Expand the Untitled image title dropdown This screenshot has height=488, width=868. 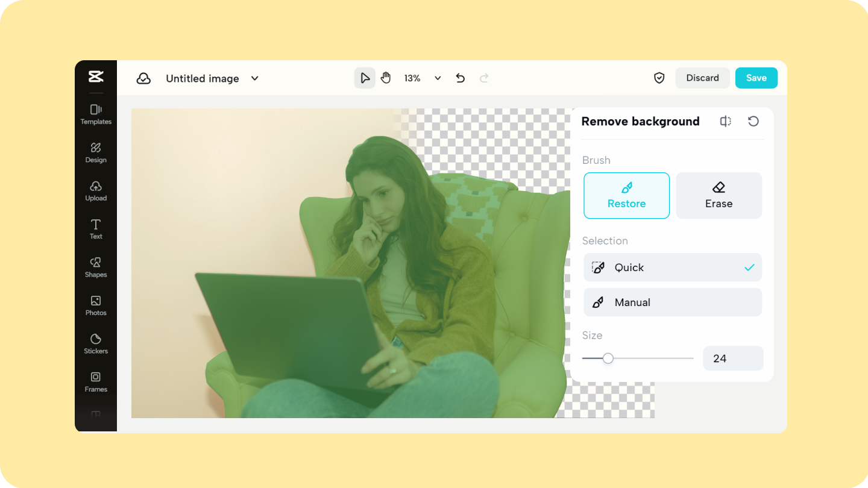(x=255, y=78)
